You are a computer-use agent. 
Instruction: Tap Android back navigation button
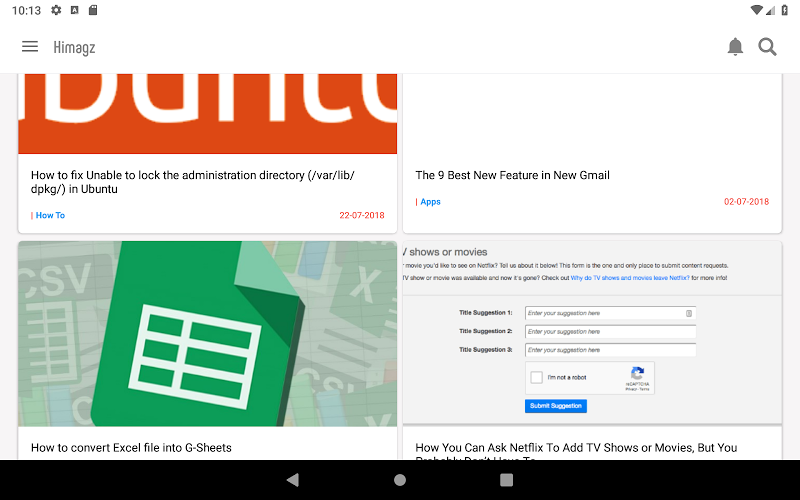(x=293, y=480)
